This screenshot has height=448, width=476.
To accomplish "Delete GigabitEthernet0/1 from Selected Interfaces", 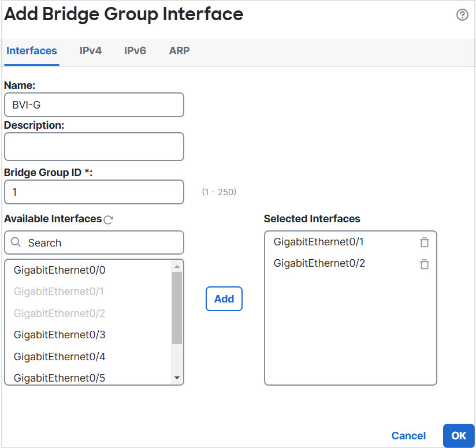I will [425, 242].
